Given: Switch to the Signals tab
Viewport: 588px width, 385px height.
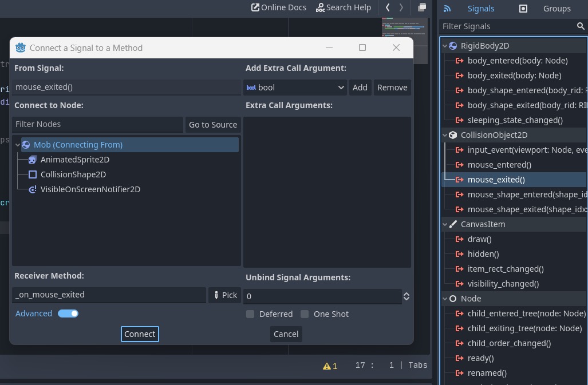Looking at the screenshot, I should (x=480, y=9).
